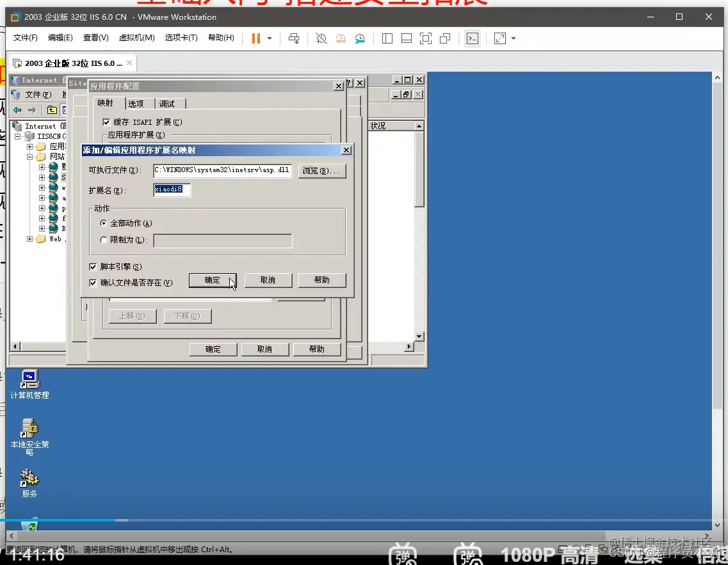Click the IIS manager back arrow icon
The height and width of the screenshot is (565, 728).
(x=17, y=110)
